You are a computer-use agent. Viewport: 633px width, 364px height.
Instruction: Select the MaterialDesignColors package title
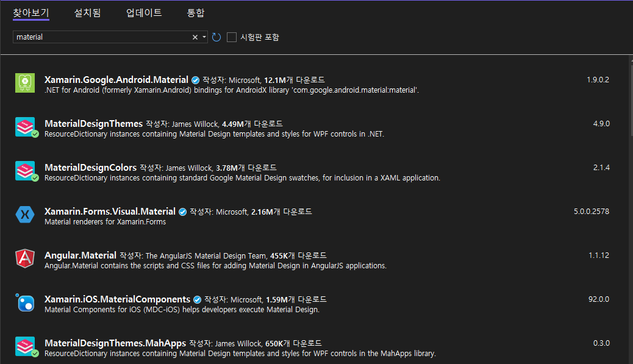click(90, 168)
